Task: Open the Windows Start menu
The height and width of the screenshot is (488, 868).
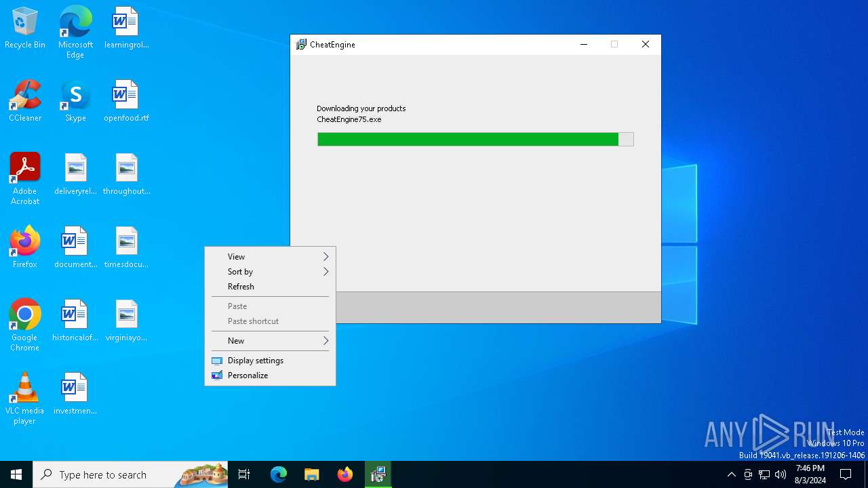Action: coord(16,474)
